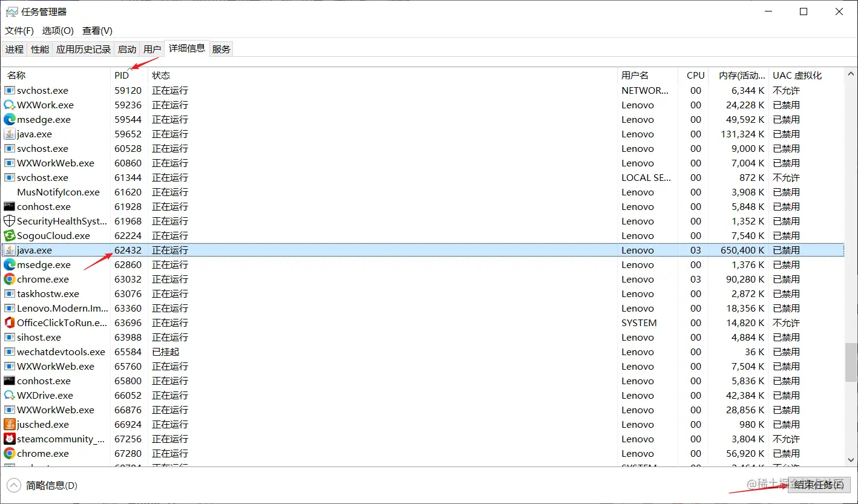Click the vertical scrollbar thumb
The image size is (858, 504).
[851, 362]
